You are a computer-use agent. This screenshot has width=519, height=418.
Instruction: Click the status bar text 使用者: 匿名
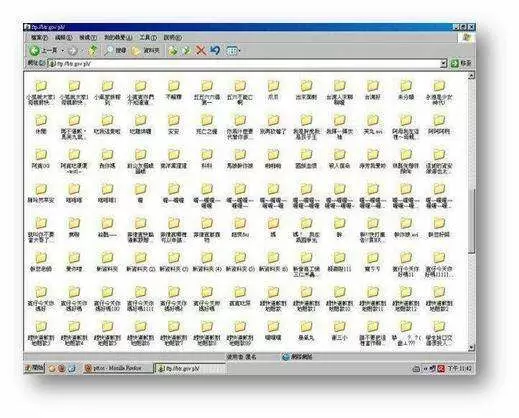(242, 357)
